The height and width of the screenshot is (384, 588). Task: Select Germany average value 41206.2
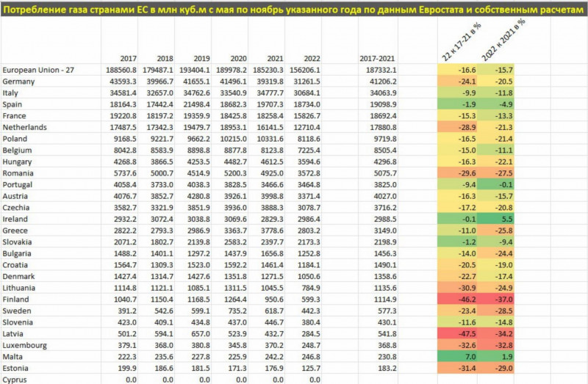point(383,81)
